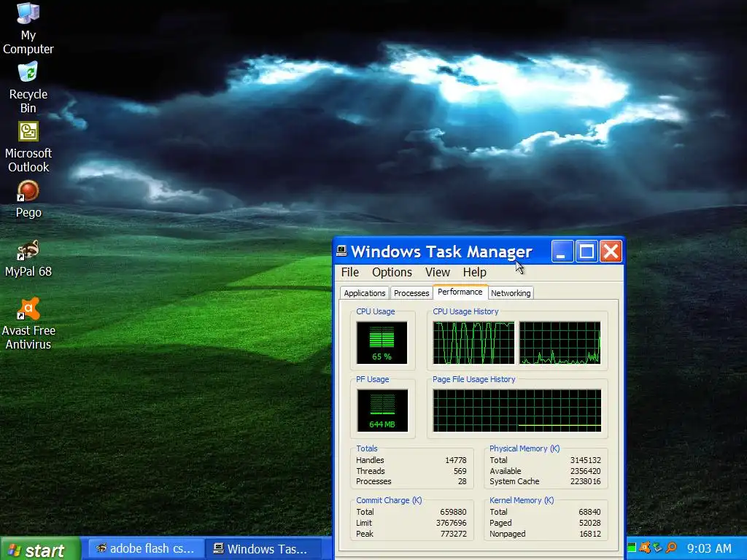Switch to the Networking tab
747x560 pixels.
tap(511, 293)
